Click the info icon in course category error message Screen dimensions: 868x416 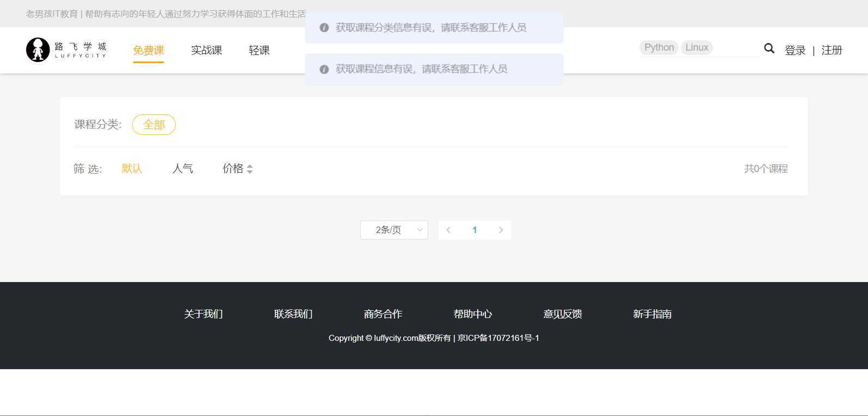coord(324,28)
